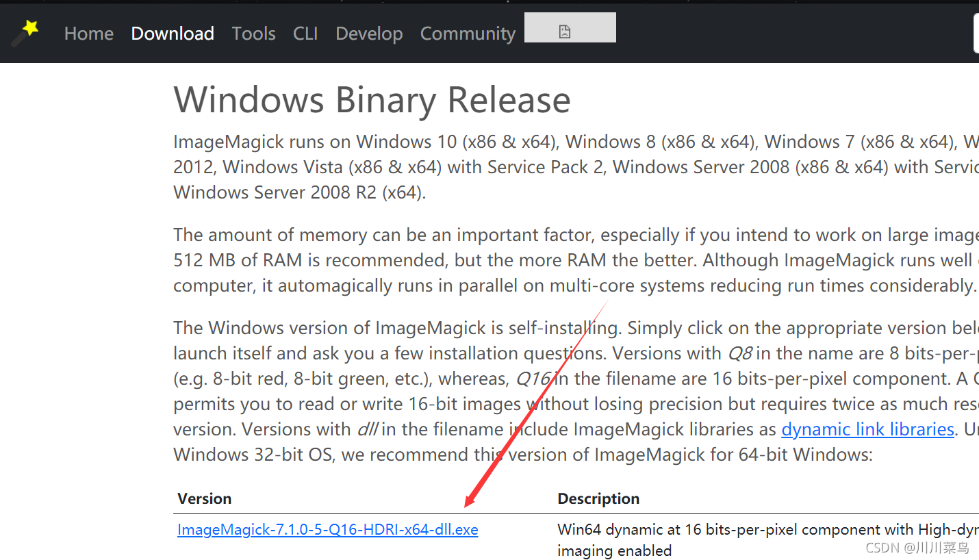Click the Description column header
The width and height of the screenshot is (979, 560).
598,498
